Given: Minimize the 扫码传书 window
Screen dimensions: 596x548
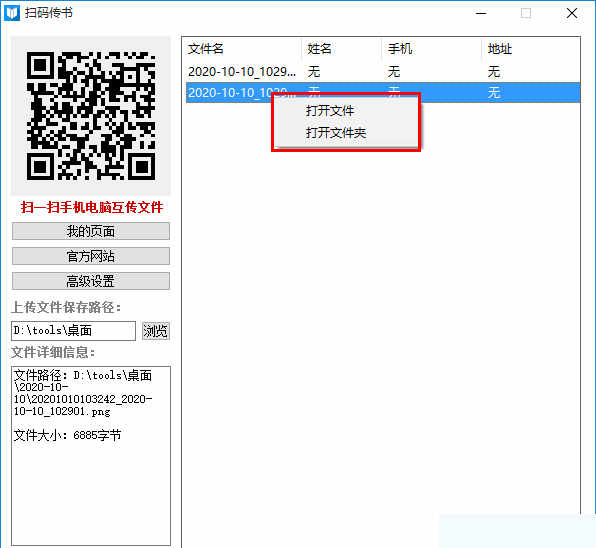Looking at the screenshot, I should [481, 13].
